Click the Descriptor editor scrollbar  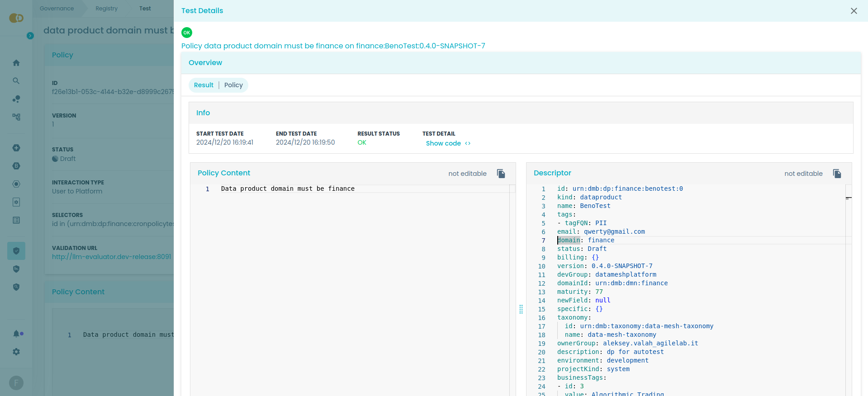pyautogui.click(x=849, y=271)
